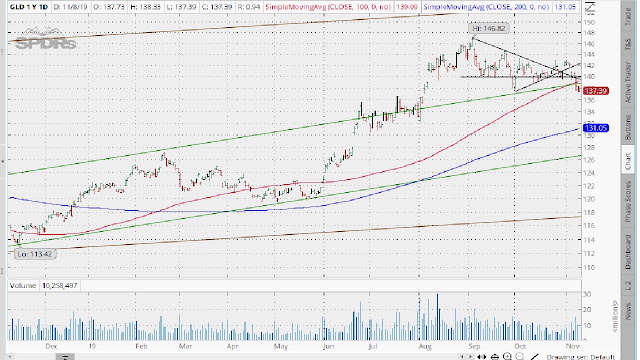Viewport: 640px width, 360px height.
Task: Click the expand horizontal arrows icon
Action: pos(482,357)
